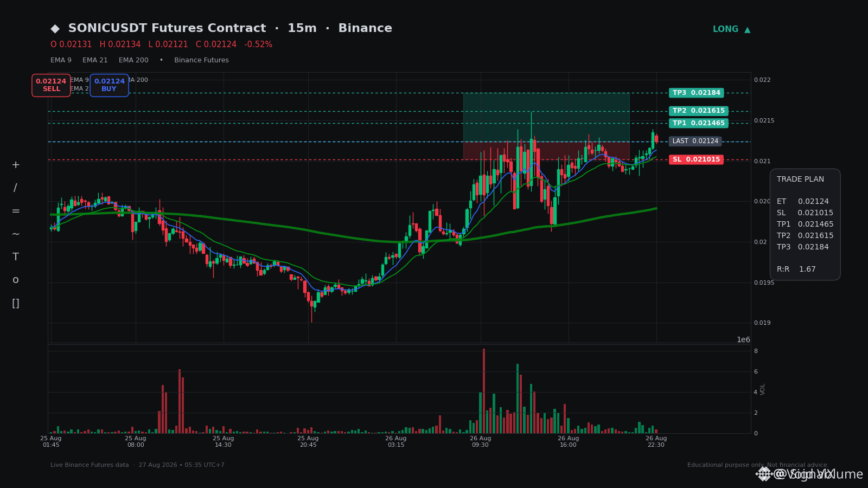Click the red stop-loss zone rectangle
The height and width of the screenshot is (488, 868).
click(x=546, y=151)
